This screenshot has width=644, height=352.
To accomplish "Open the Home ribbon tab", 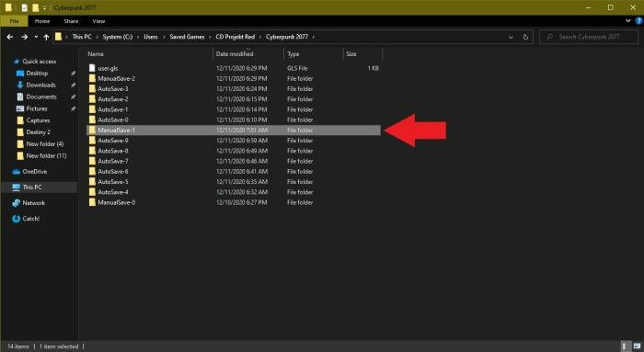I will coord(42,21).
